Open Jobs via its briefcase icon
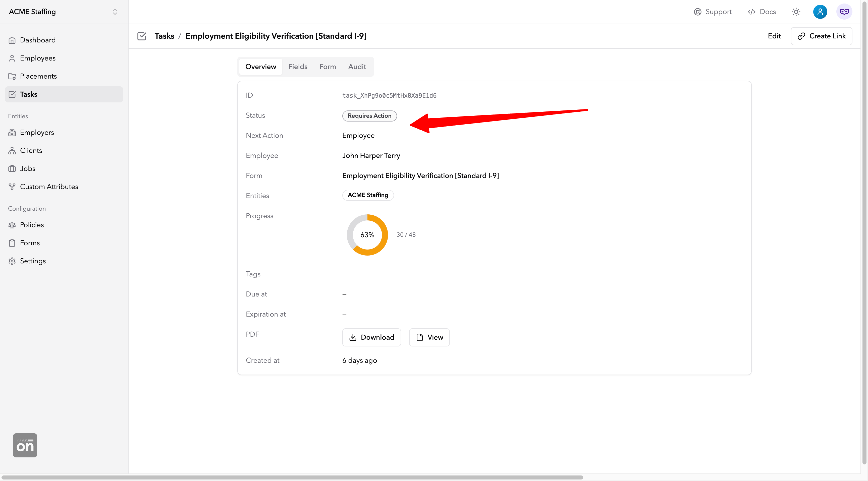Screen dimensions: 868x481 (x=12, y=168)
